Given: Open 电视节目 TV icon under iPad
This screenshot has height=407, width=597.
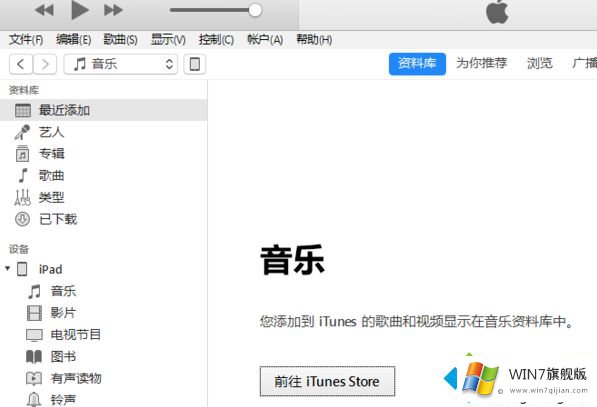Looking at the screenshot, I should point(34,335).
